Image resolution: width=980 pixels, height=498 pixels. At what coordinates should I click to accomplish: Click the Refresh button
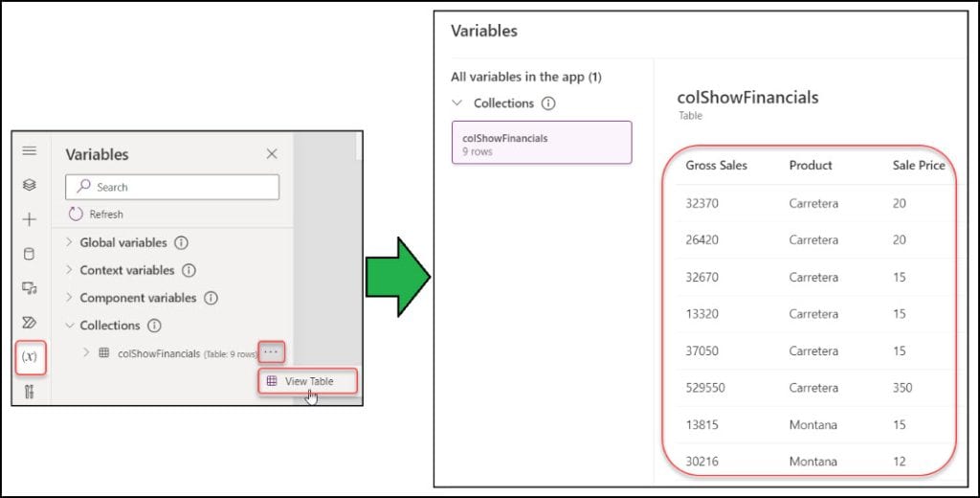[x=97, y=214]
